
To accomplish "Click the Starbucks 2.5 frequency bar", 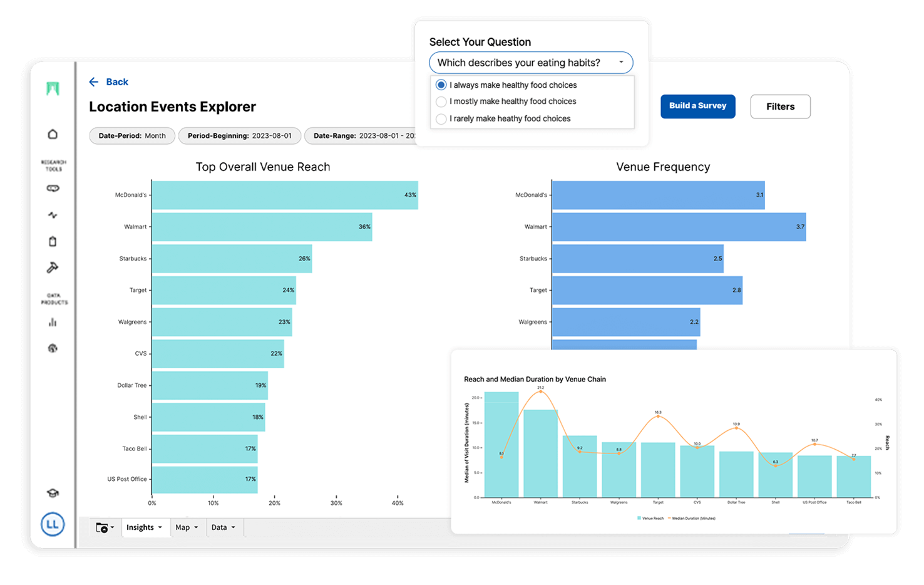I will [x=638, y=259].
